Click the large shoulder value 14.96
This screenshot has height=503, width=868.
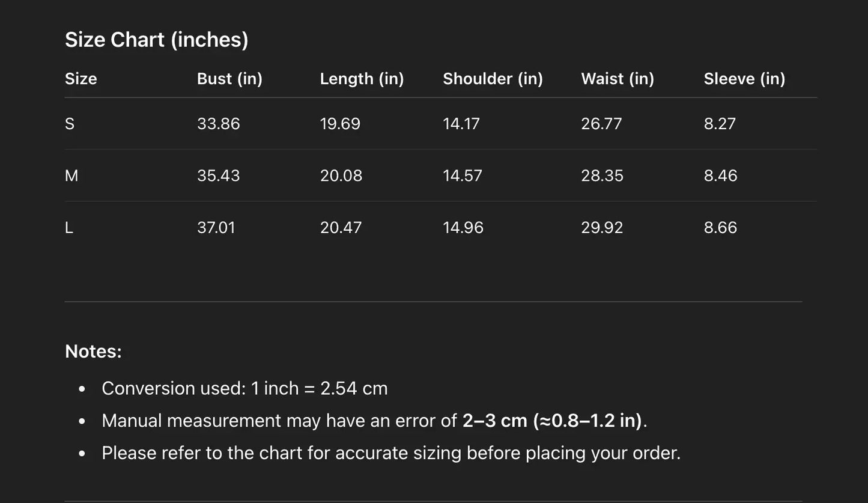(463, 228)
